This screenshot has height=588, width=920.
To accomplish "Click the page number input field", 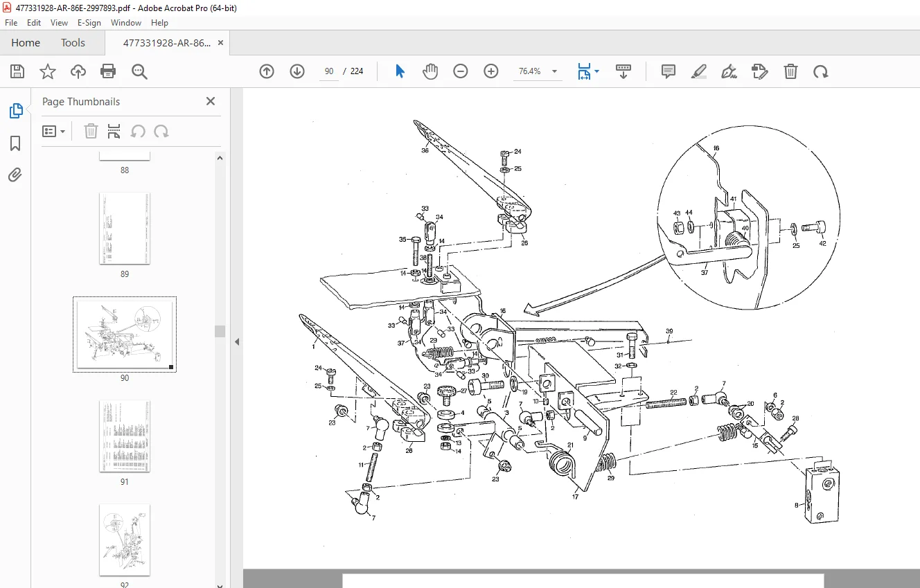I will click(329, 71).
